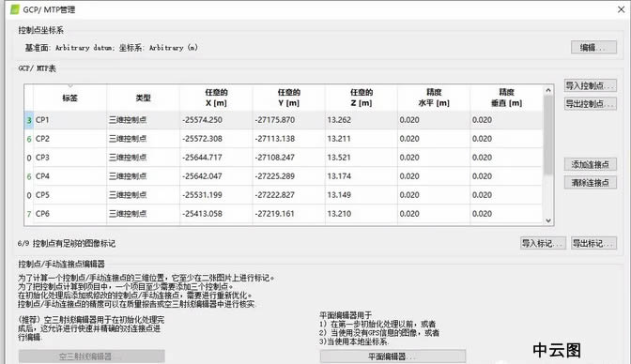Click Z value 13.174

(x=339, y=176)
